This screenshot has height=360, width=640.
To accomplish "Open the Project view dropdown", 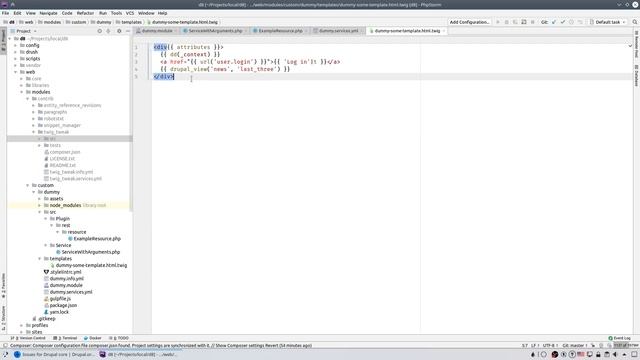I will coord(24,31).
